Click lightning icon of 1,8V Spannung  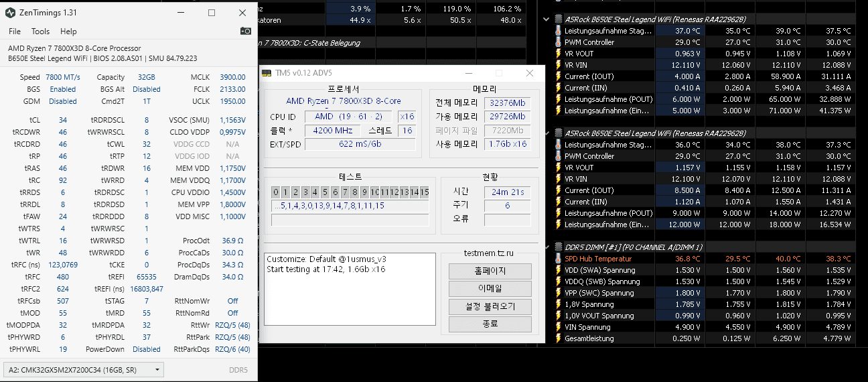point(559,304)
